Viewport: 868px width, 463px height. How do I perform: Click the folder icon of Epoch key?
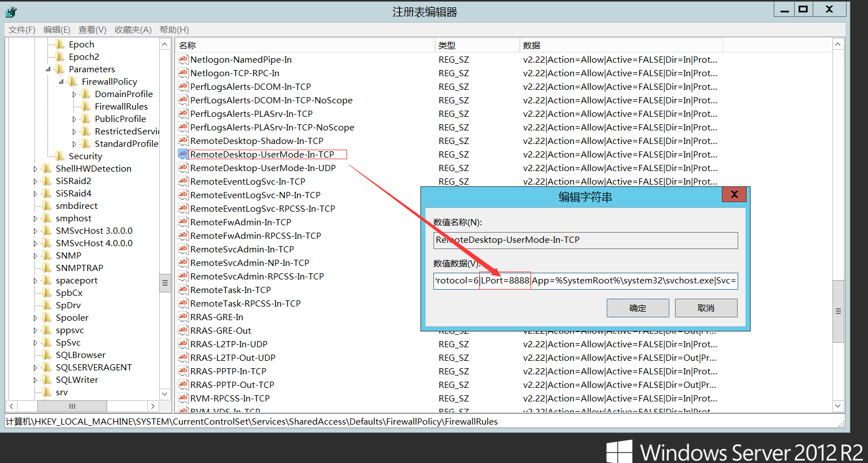pyautogui.click(x=60, y=44)
